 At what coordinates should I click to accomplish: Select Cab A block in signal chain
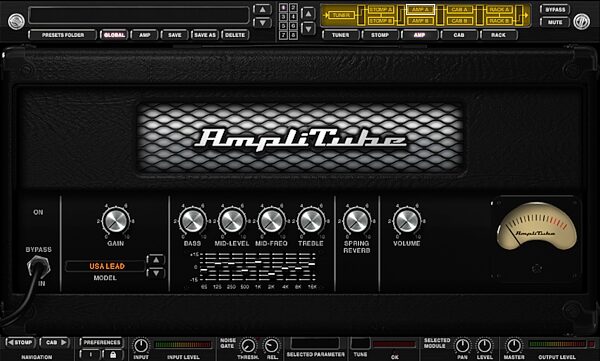pos(460,10)
